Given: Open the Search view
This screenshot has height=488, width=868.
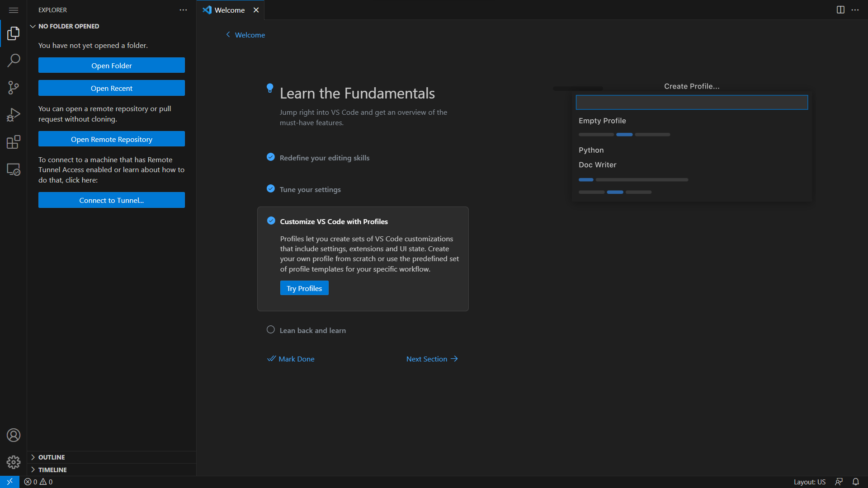Looking at the screenshot, I should point(14,60).
